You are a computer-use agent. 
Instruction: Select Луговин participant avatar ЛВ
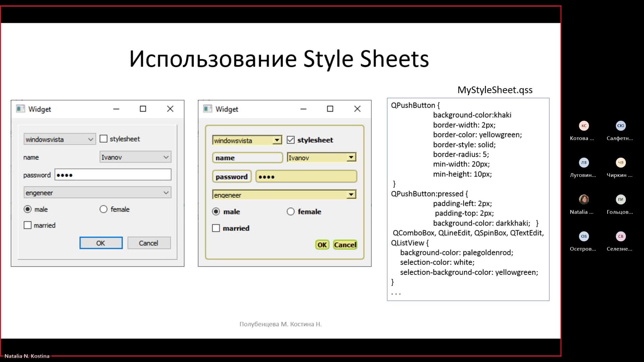point(584,163)
